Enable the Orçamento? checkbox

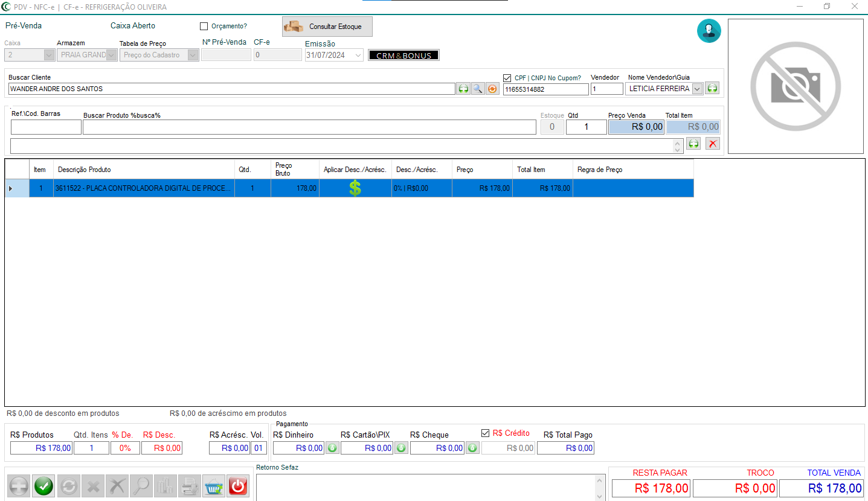204,27
